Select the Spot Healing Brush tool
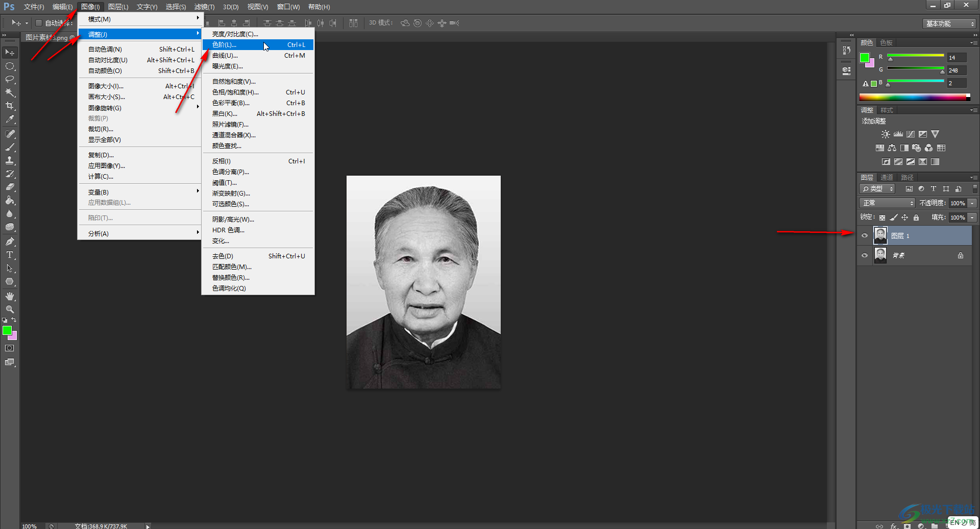980x529 pixels. 10,134
